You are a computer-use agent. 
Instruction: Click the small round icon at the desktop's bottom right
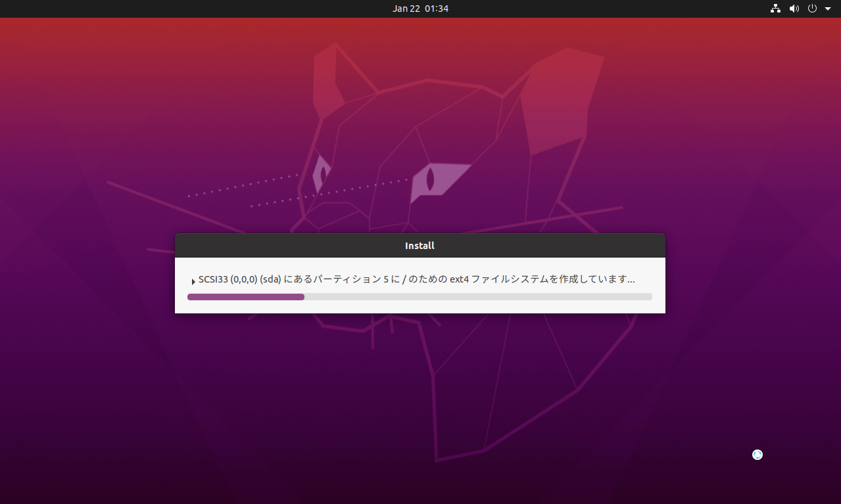(757, 455)
